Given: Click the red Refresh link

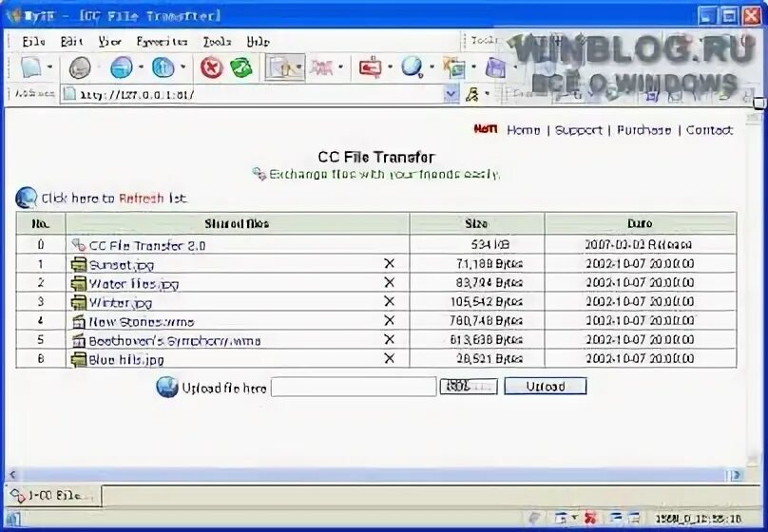Looking at the screenshot, I should pos(141,199).
